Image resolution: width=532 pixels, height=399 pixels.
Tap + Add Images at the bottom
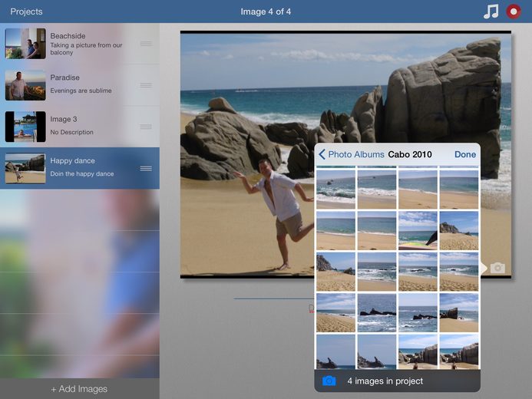tap(79, 389)
